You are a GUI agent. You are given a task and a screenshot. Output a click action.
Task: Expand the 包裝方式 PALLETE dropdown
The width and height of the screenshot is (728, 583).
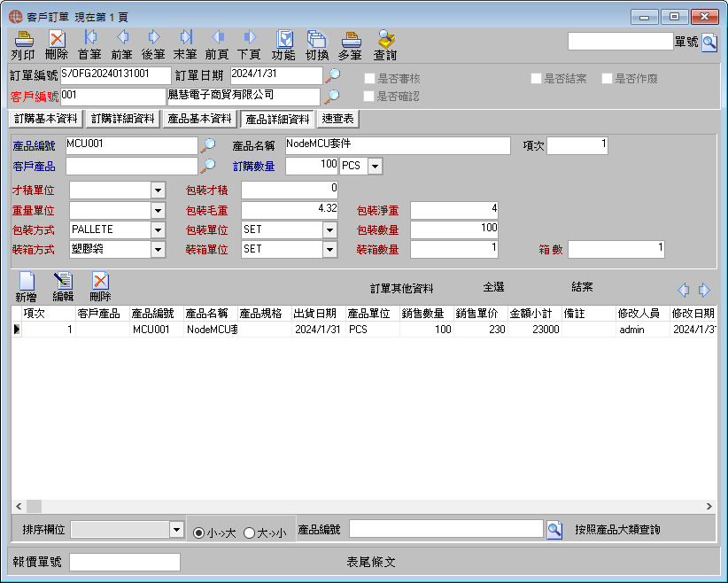[158, 230]
